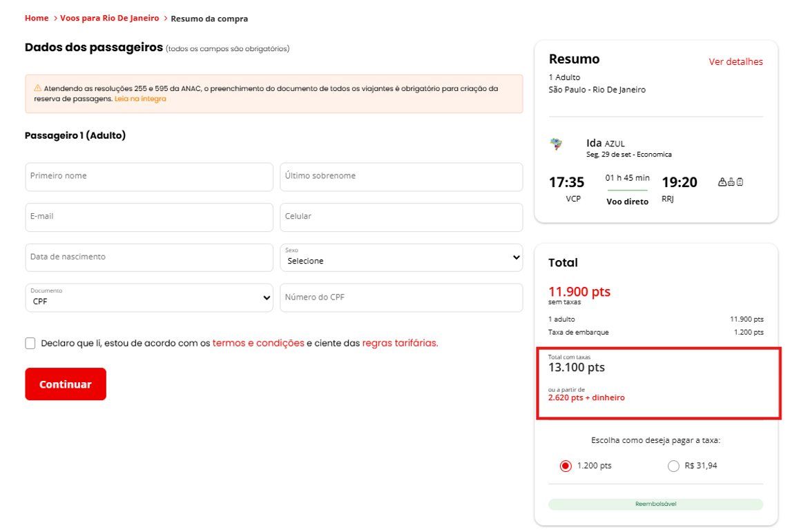Click the carry-on baggage icon

click(731, 182)
